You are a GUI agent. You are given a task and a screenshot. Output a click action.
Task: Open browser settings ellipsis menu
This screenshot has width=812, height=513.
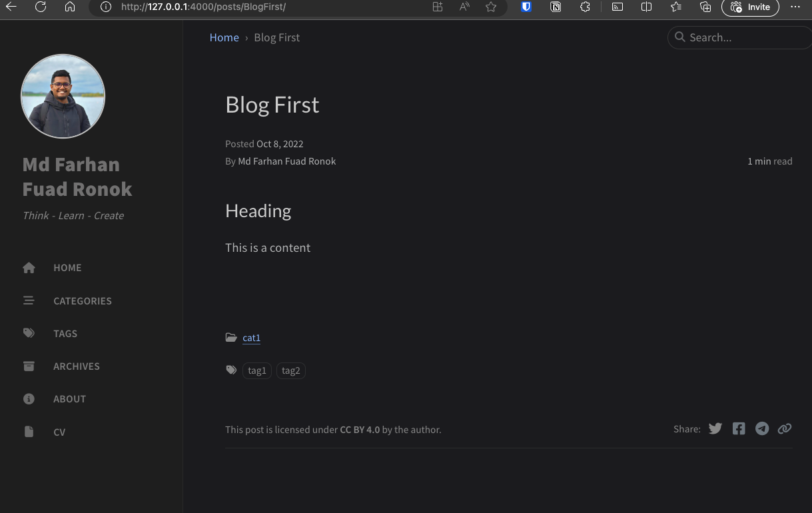click(x=795, y=7)
